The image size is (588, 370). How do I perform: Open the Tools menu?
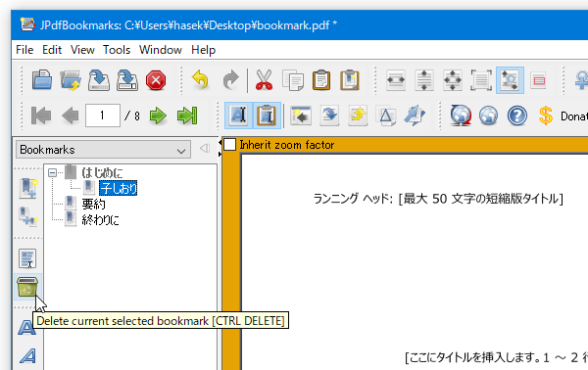tap(117, 50)
